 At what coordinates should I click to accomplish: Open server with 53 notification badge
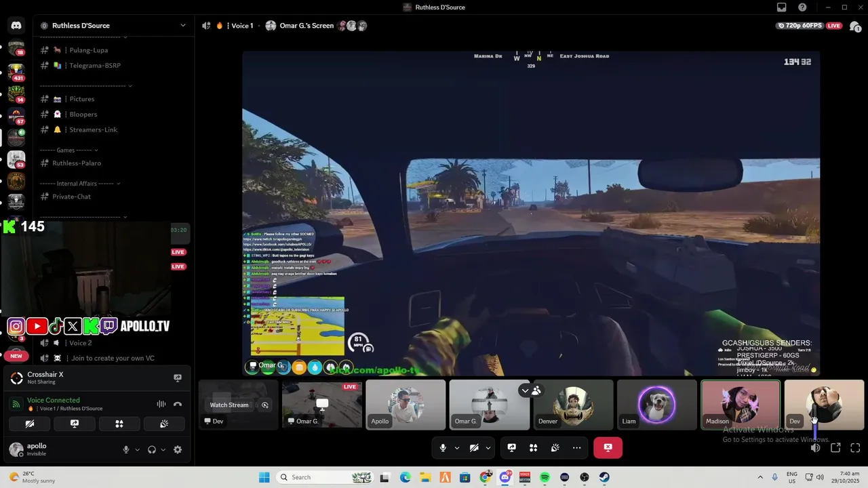pyautogui.click(x=16, y=160)
